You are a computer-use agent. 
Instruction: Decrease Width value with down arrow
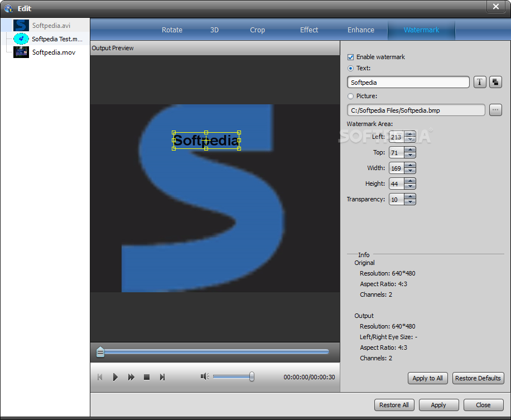pos(410,171)
